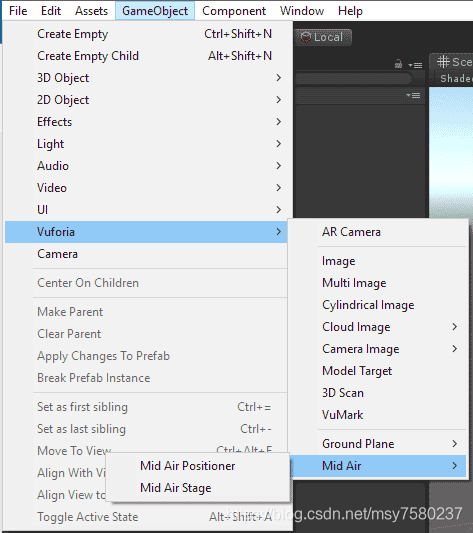Expand the Ground Plane submenu
Viewport: 473px width, 533px height.
pyautogui.click(x=378, y=444)
